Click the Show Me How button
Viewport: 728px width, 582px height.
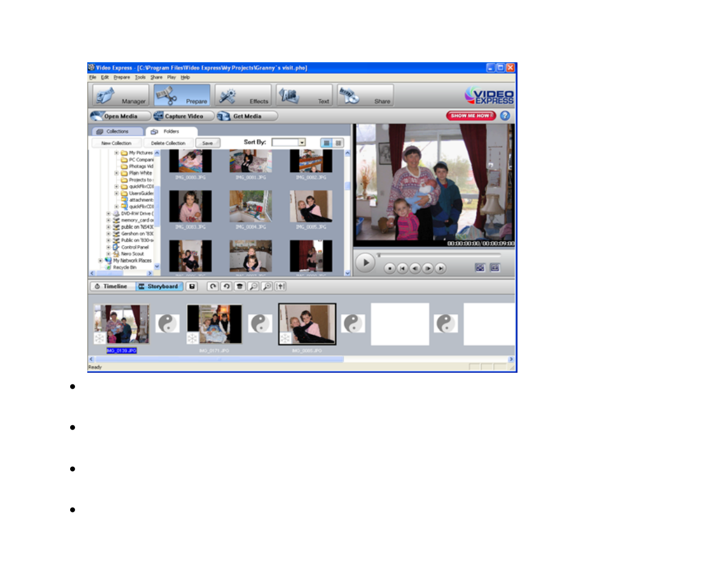(x=470, y=115)
